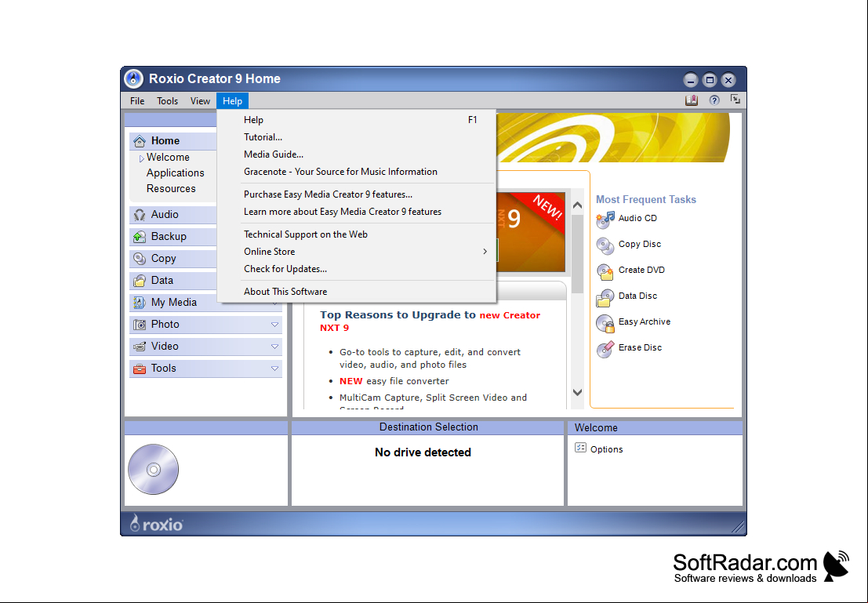Image resolution: width=868 pixels, height=603 pixels.
Task: Click the scroll down arrow of the content pane
Action: [x=577, y=393]
